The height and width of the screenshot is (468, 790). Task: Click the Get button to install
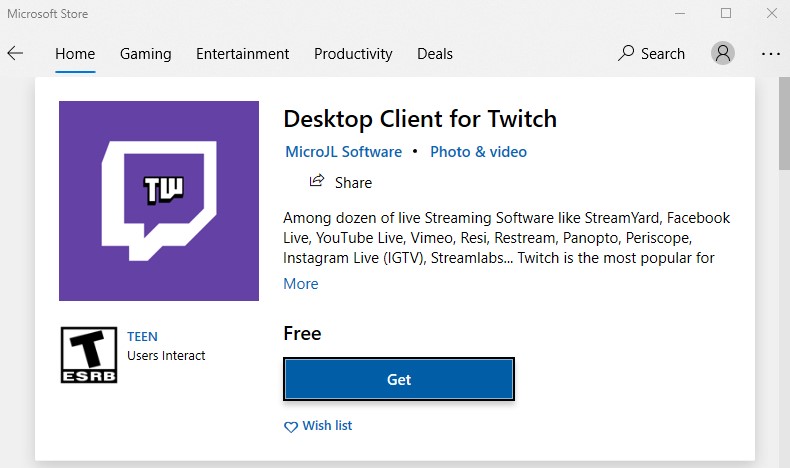(x=399, y=379)
